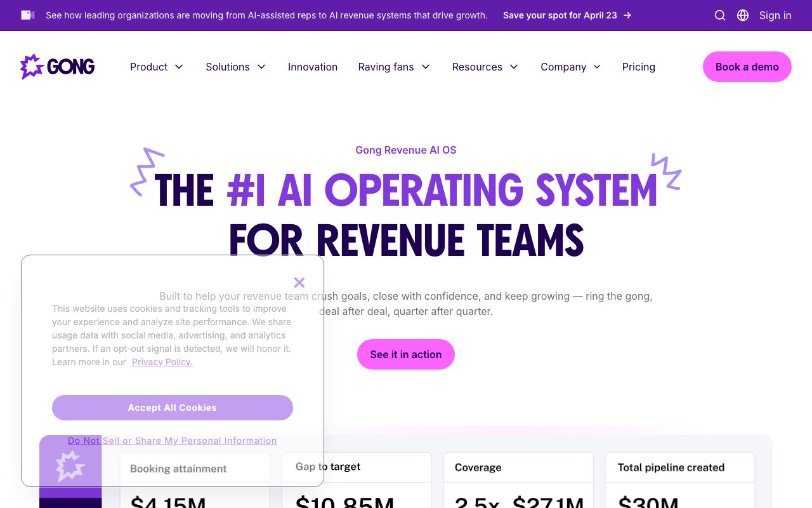
Task: Close the cookie consent banner
Action: tap(299, 283)
